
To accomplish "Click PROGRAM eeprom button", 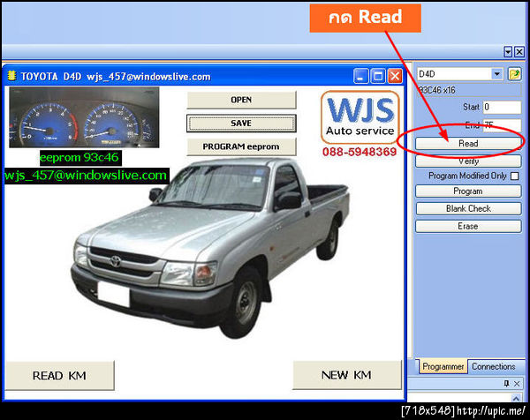I will pos(241,146).
